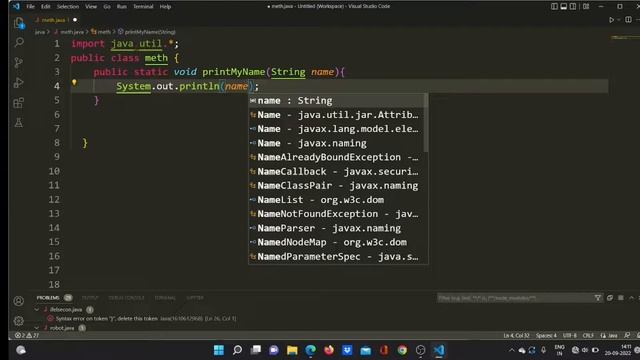Open the Manage gear icon
The height and width of the screenshot is (360, 640).
pos(19,321)
